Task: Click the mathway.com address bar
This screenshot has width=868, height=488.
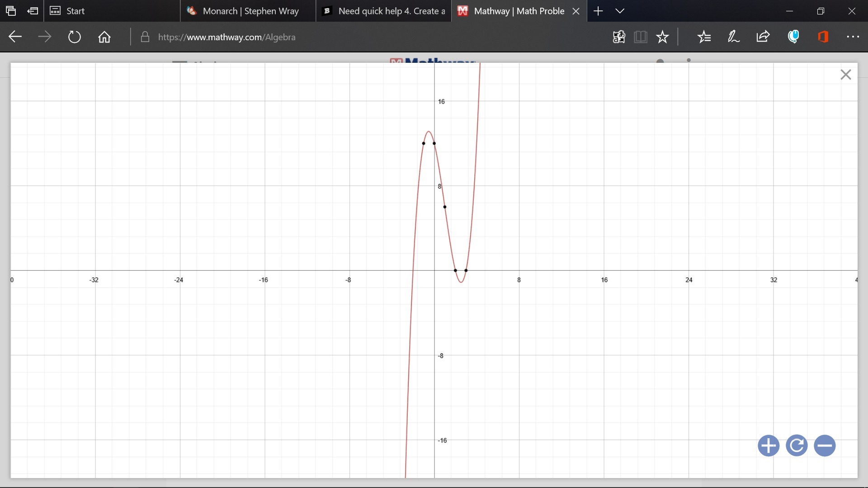Action: 316,37
